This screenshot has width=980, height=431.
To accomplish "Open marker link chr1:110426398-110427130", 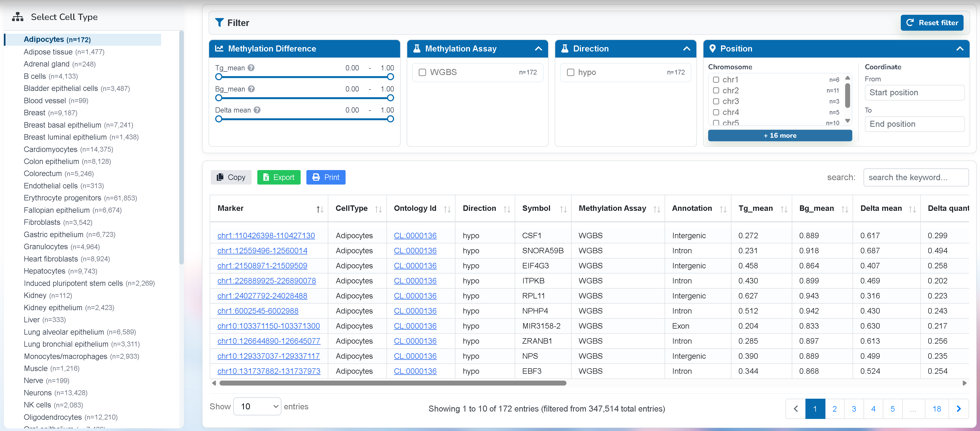I will [x=266, y=236].
